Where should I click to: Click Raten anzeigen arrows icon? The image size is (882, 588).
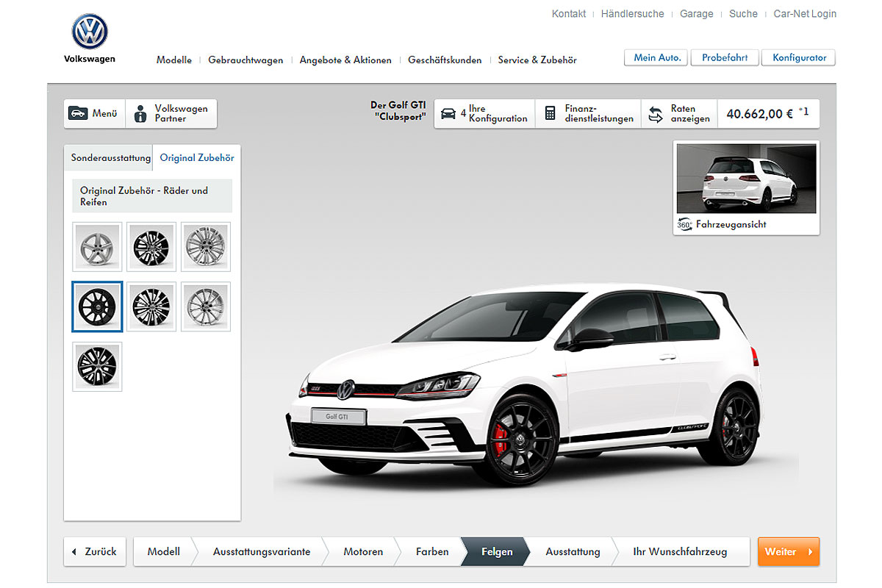point(656,114)
